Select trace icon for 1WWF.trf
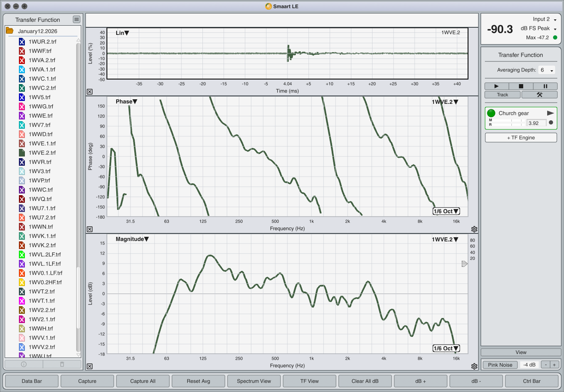The height and width of the screenshot is (392, 564). (x=22, y=51)
